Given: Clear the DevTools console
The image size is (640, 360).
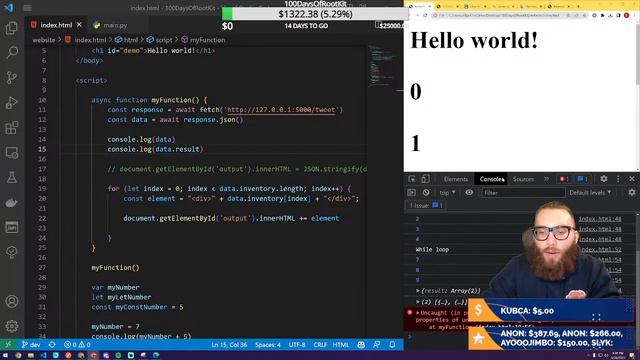Looking at the screenshot, I should (426, 192).
